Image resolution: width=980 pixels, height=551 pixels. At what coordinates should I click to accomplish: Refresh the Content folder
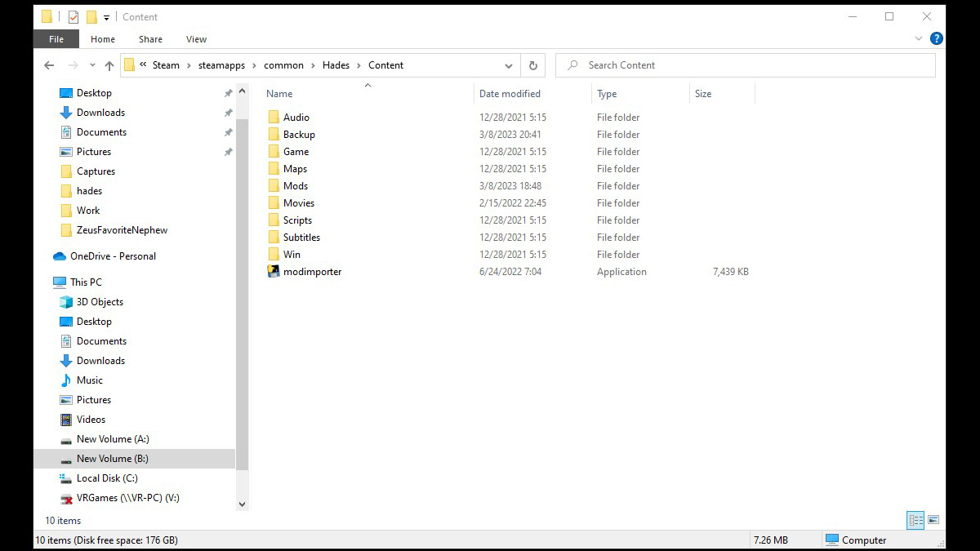pyautogui.click(x=532, y=65)
